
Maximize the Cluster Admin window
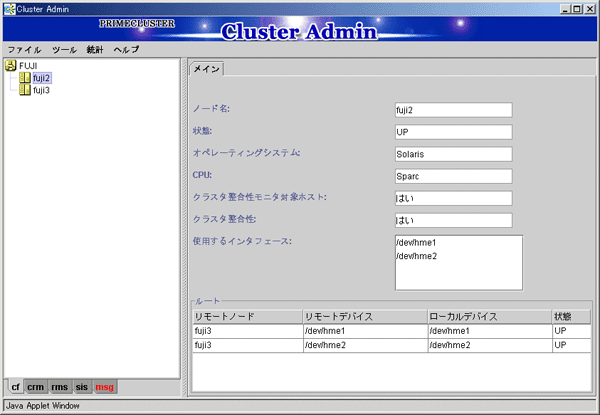(x=577, y=9)
